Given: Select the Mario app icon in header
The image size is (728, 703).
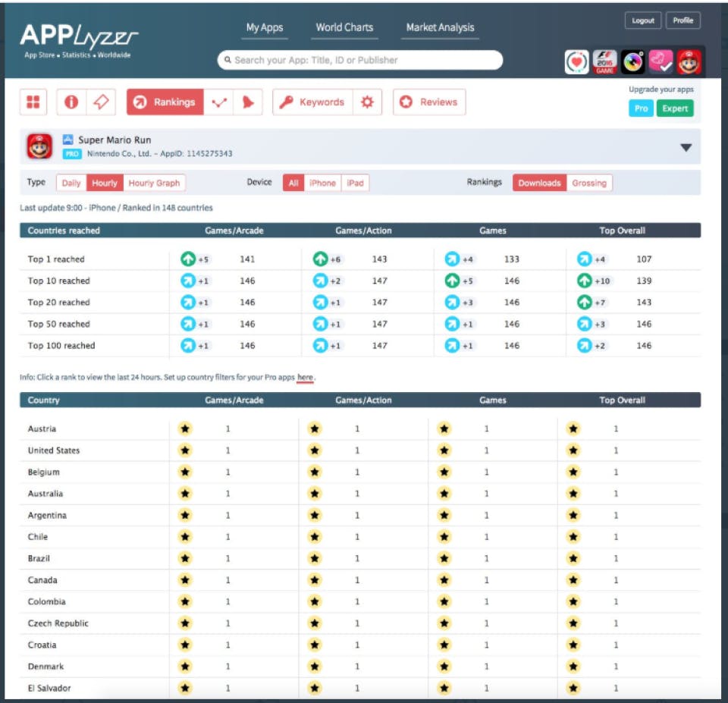Looking at the screenshot, I should point(689,61).
